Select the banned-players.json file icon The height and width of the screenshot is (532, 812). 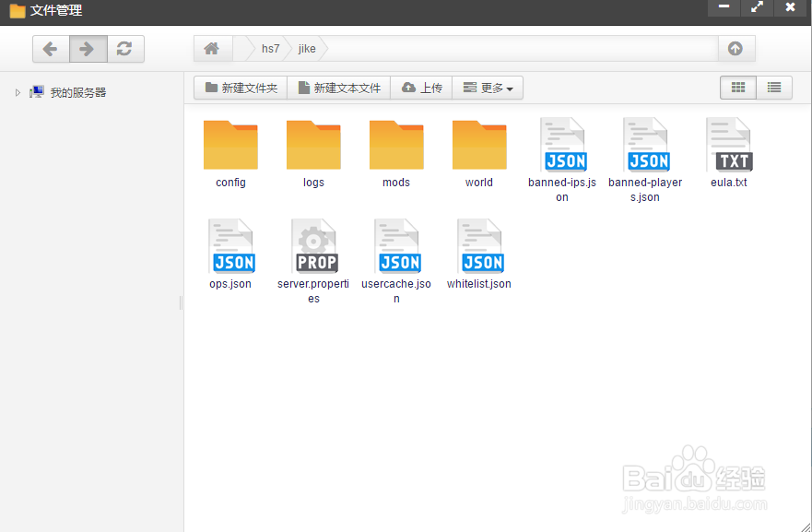646,145
